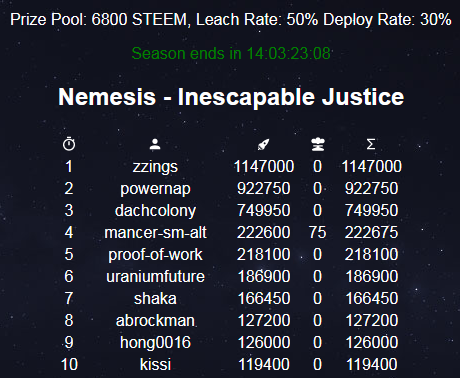The width and height of the screenshot is (460, 378).
Task: Click the Nemesis - Inescapable Justice heading
Action: tap(231, 97)
